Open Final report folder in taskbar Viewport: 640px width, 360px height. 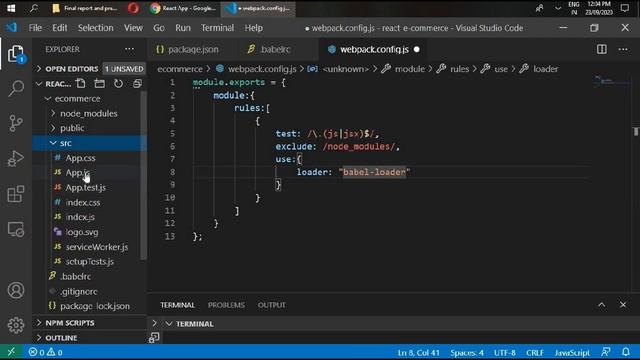pyautogui.click(x=85, y=8)
